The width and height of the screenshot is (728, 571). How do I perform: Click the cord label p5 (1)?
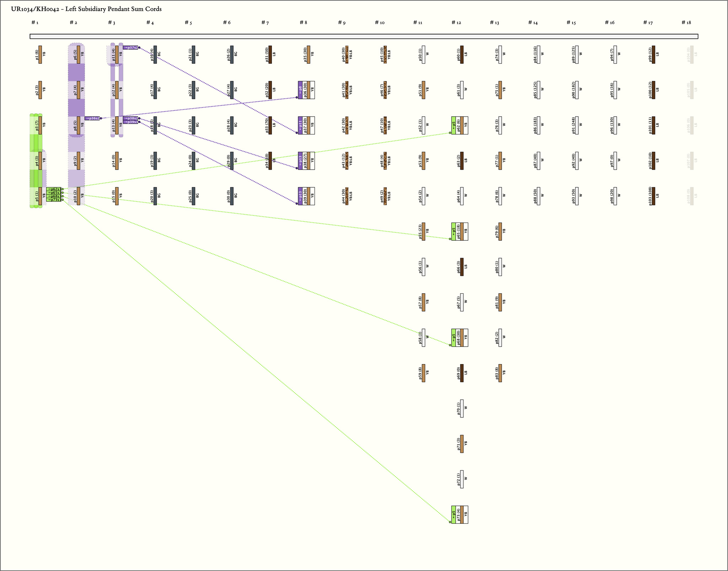tap(37, 196)
